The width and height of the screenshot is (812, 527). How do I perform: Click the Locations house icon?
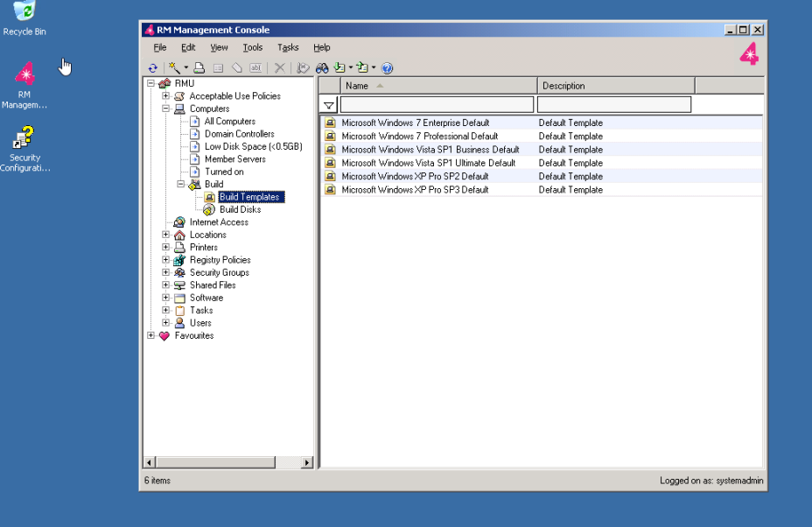coord(179,235)
